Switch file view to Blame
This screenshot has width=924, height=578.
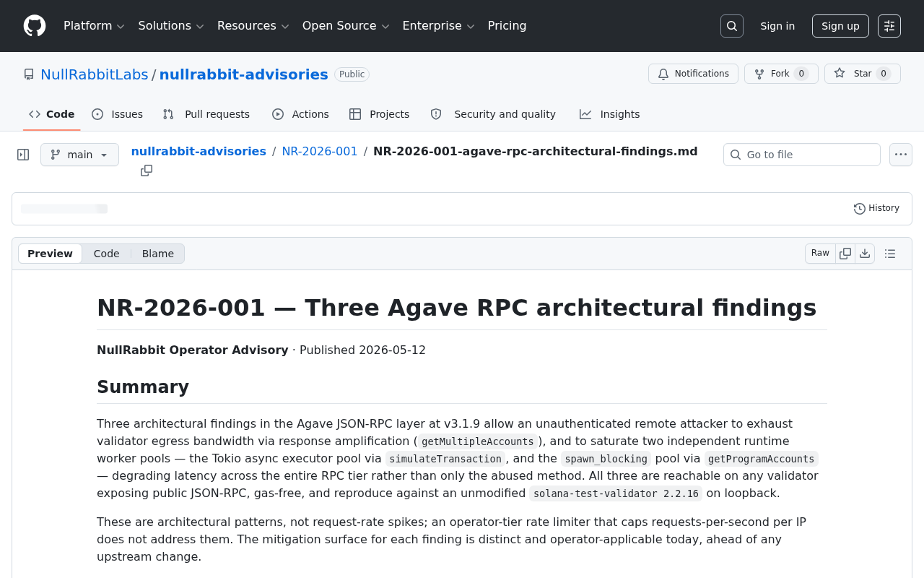click(x=158, y=254)
